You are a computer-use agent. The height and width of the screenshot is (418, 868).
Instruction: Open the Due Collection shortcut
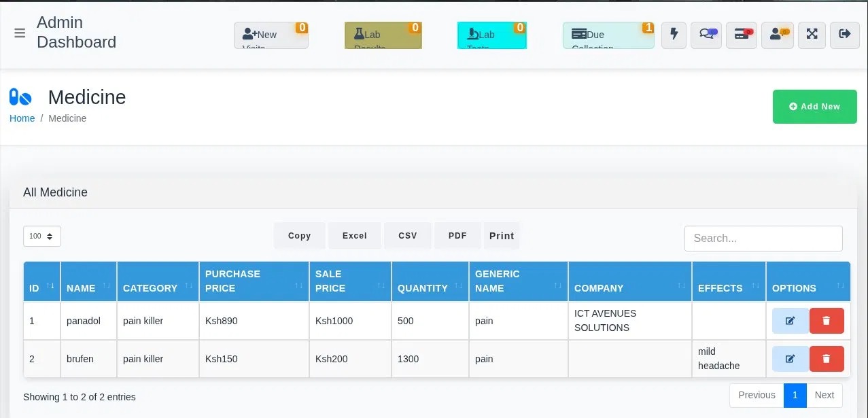coord(608,35)
